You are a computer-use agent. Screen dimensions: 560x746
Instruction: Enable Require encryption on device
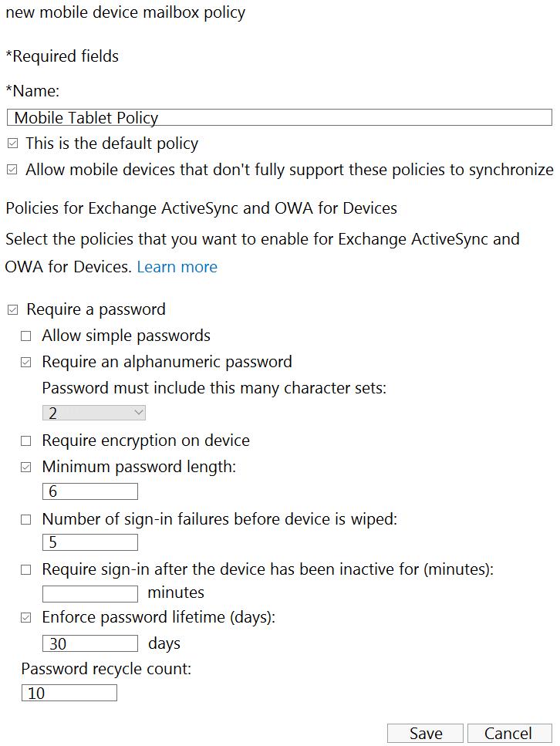[26, 441]
